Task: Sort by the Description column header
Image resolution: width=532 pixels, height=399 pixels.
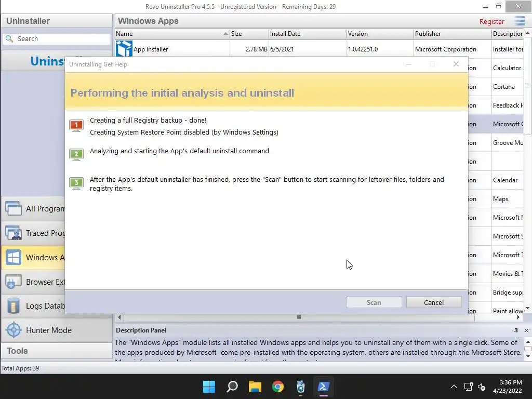Action: coord(508,34)
